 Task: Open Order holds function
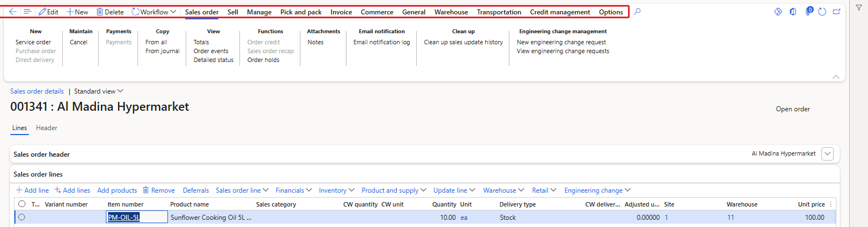point(263,60)
